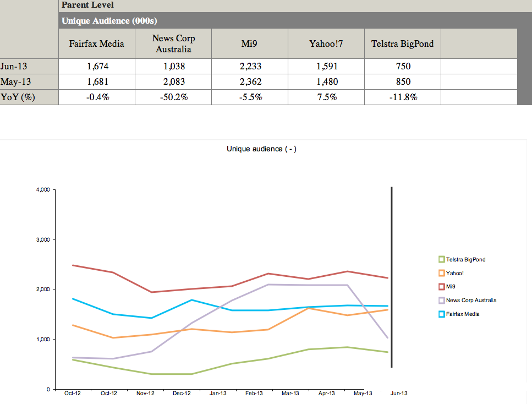Click the Parent Level heading
This screenshot has width=532, height=404.
87,5
